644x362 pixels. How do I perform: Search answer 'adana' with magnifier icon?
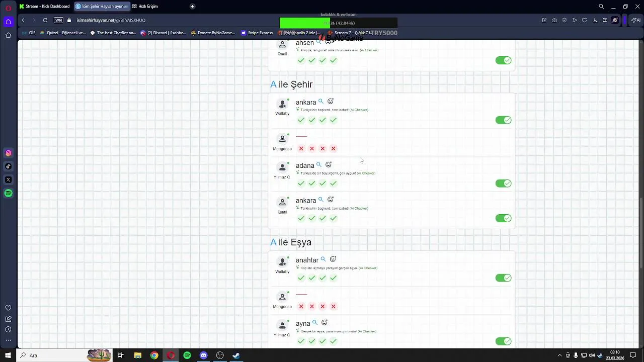(319, 164)
